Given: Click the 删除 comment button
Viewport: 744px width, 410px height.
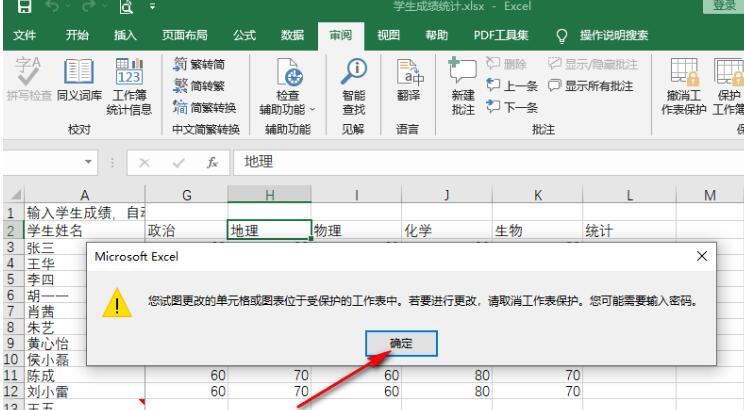Looking at the screenshot, I should point(506,64).
